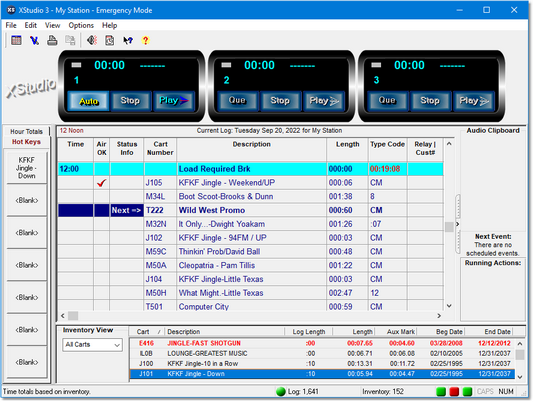
Task: Toggle Auto mode on player 1
Action: (x=88, y=101)
